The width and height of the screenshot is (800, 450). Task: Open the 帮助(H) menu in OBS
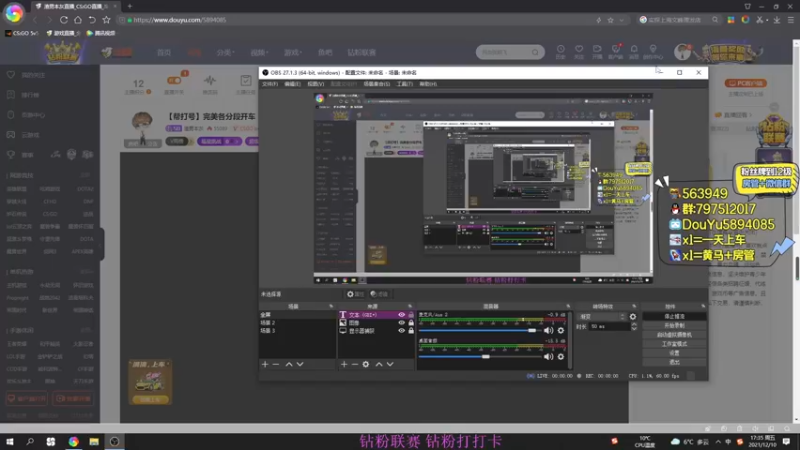tap(428, 84)
